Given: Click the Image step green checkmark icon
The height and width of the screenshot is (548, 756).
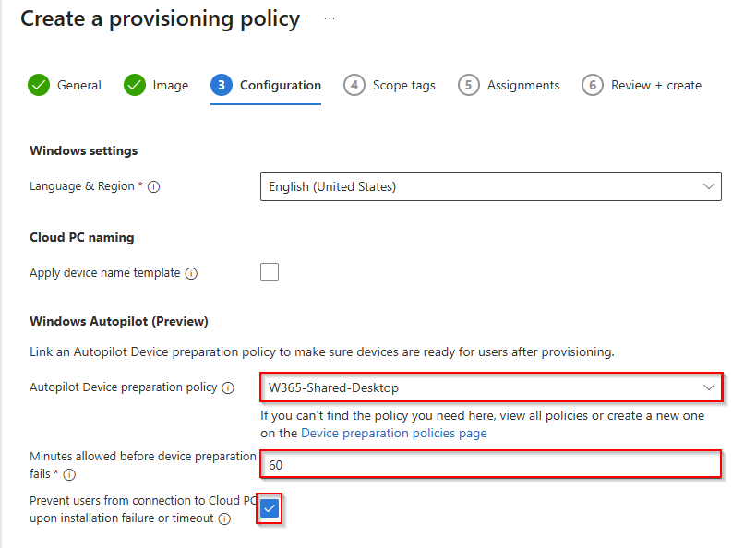Looking at the screenshot, I should click(135, 85).
